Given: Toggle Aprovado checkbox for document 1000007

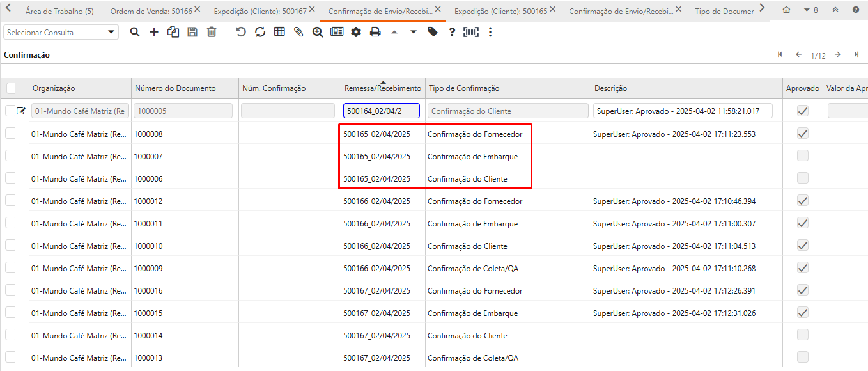Looking at the screenshot, I should 803,156.
